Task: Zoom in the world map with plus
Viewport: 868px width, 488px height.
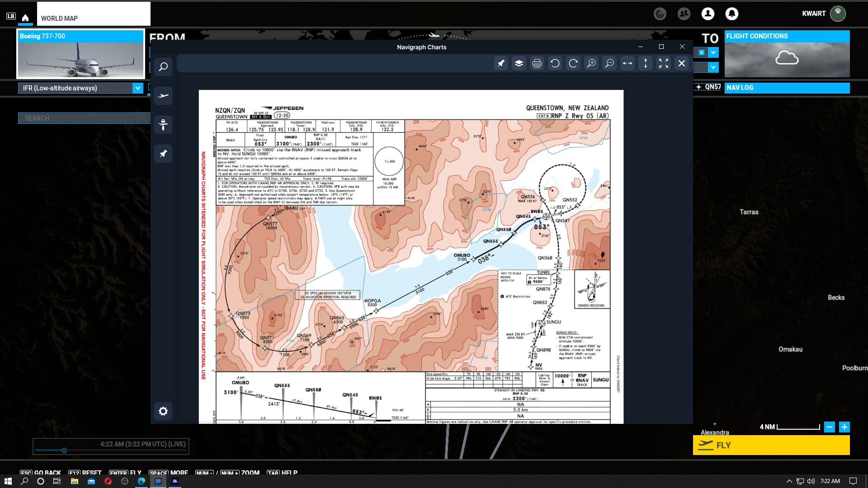Action: [844, 427]
